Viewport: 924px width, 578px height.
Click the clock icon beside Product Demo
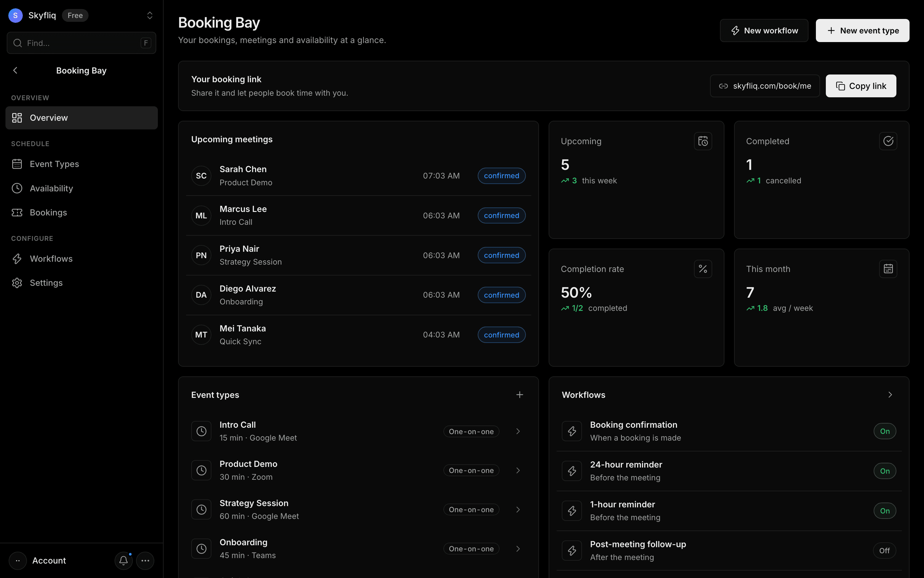pos(201,470)
